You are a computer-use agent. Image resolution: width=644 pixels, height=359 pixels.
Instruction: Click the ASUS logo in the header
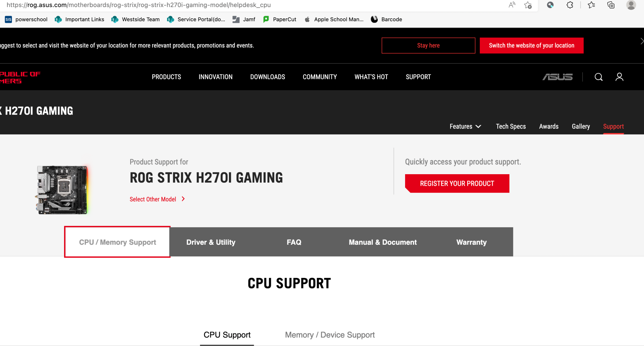557,77
